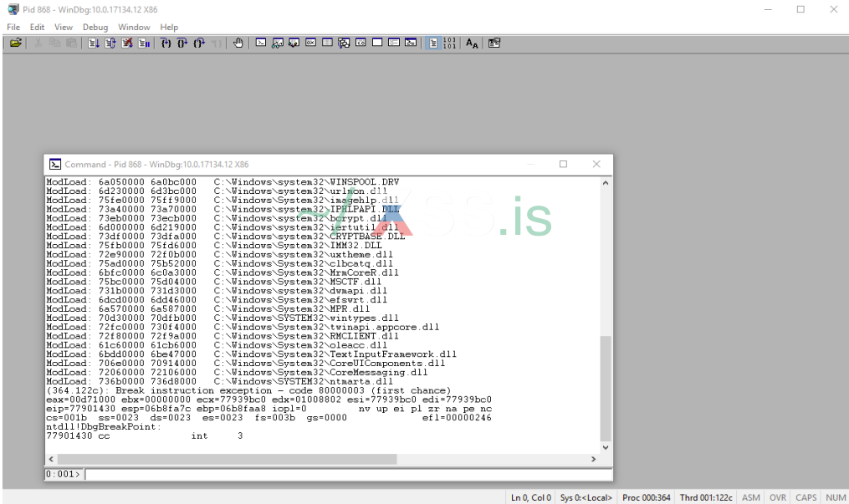Click the Break execution icon
849x504 pixels.
click(144, 43)
